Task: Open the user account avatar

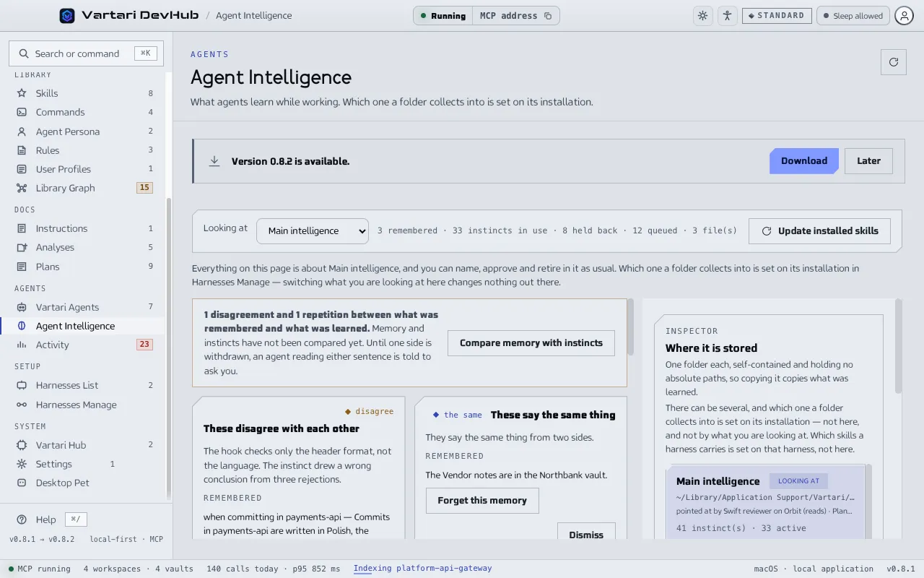Action: 904,16
